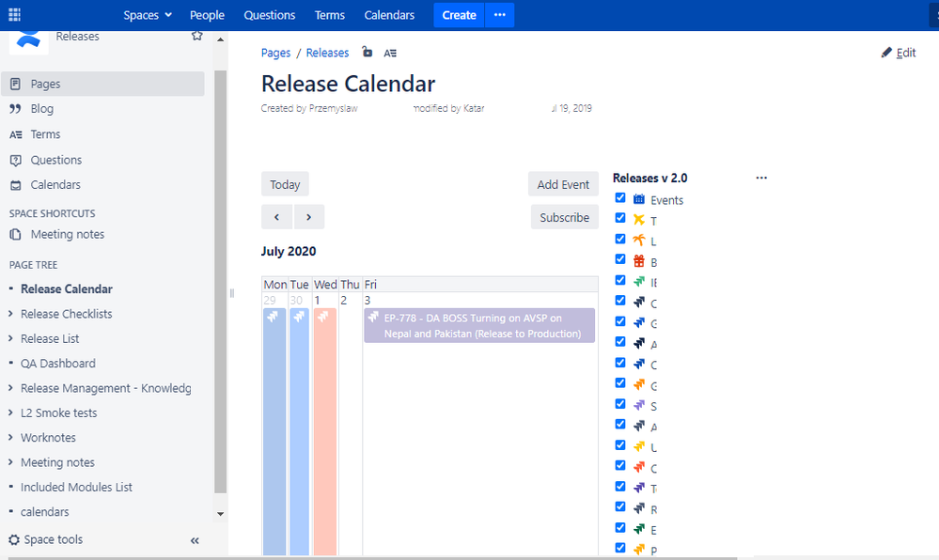Uncheck the gift calendar checkbox
939x560 pixels.
coord(620,259)
